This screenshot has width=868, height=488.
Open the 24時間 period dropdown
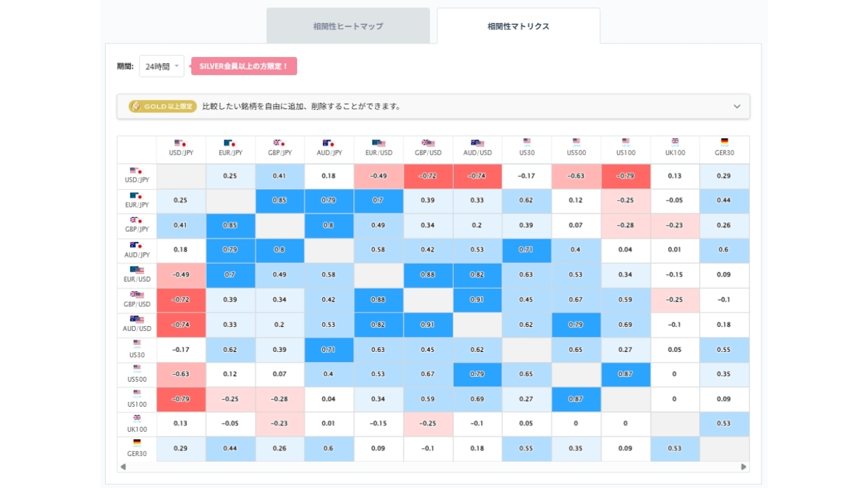point(161,66)
